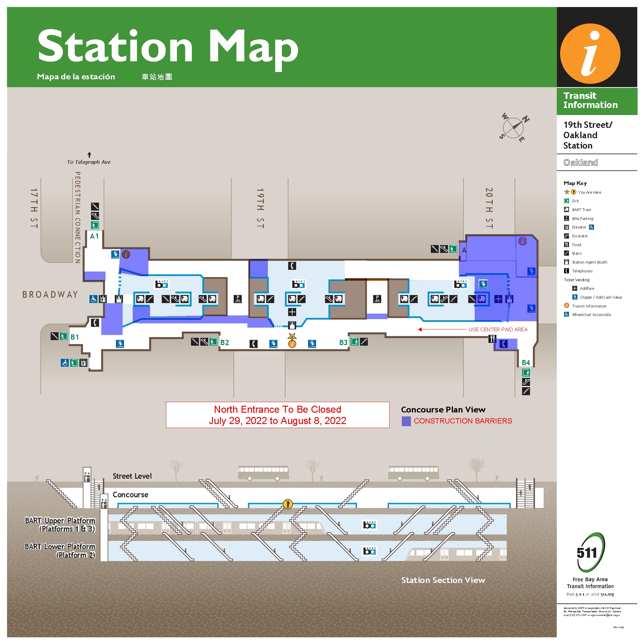Select the Elevator accessibility icon
The height and width of the screenshot is (644, 644).
pyautogui.click(x=592, y=228)
